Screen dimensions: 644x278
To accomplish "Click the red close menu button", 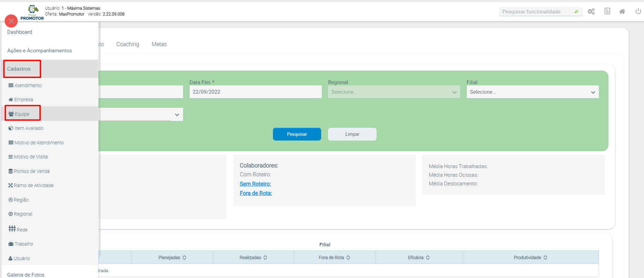I will pos(11,21).
